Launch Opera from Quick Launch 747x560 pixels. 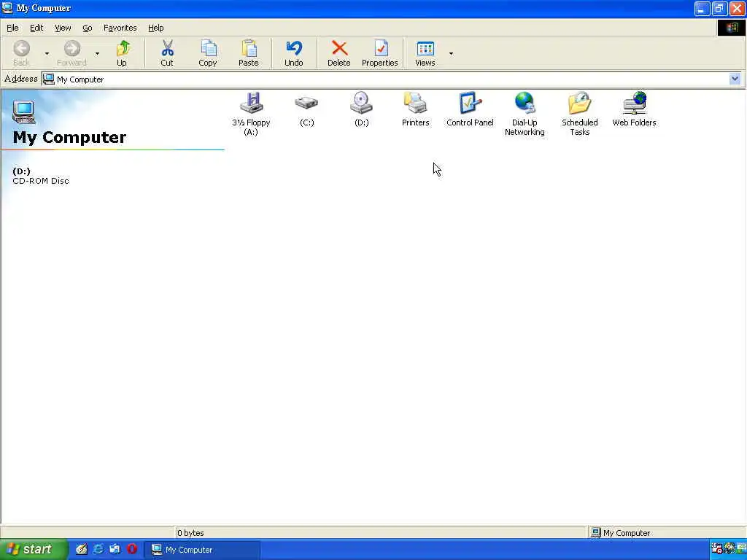(132, 549)
